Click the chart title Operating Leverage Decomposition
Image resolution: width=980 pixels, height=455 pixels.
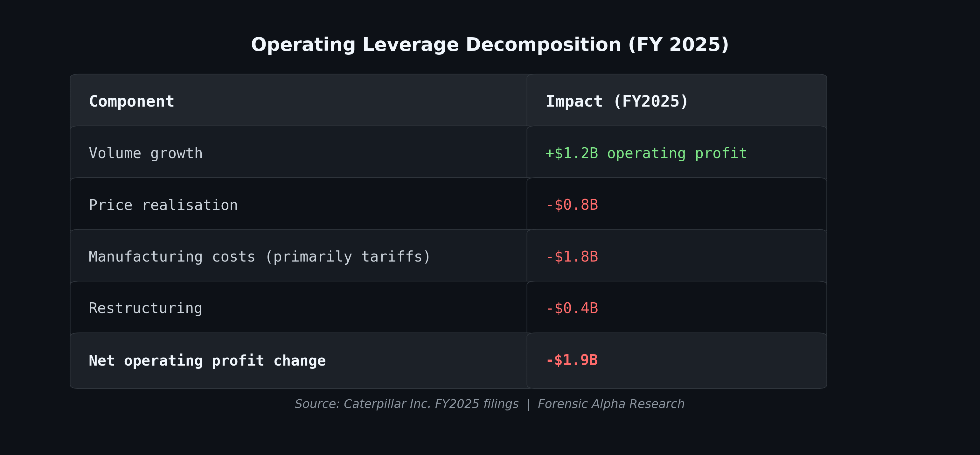coord(490,45)
